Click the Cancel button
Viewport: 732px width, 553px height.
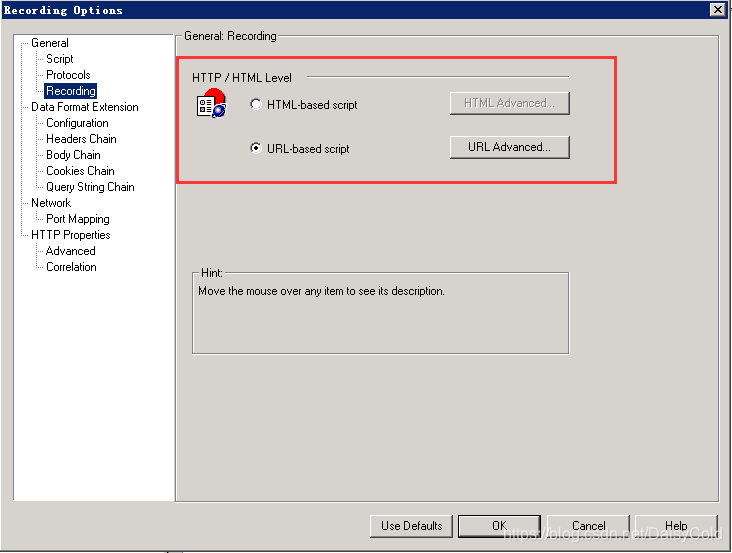[588, 526]
